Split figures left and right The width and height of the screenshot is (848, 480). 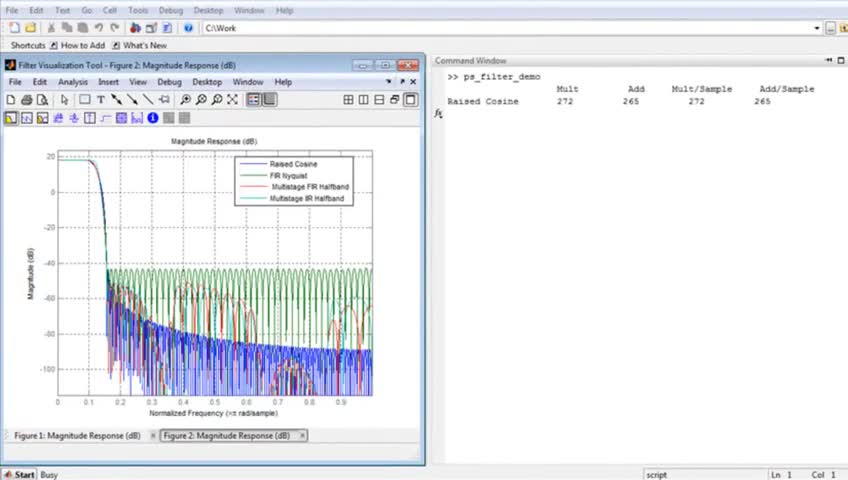click(x=364, y=99)
